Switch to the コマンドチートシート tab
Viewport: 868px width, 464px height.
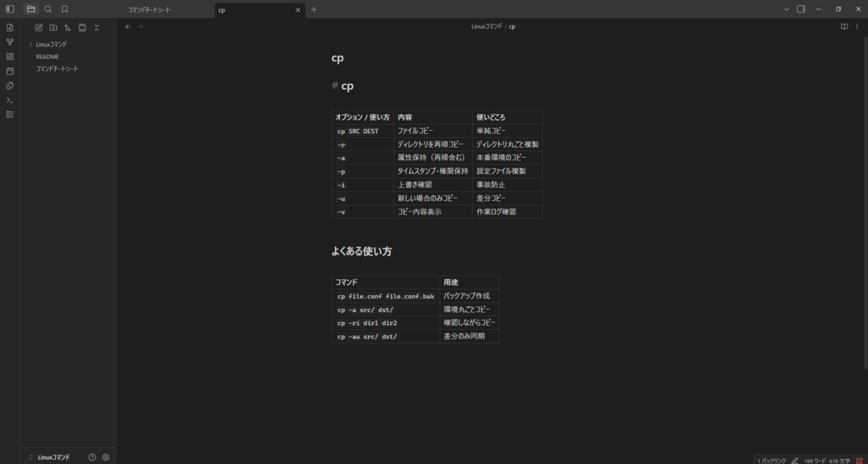(x=149, y=10)
